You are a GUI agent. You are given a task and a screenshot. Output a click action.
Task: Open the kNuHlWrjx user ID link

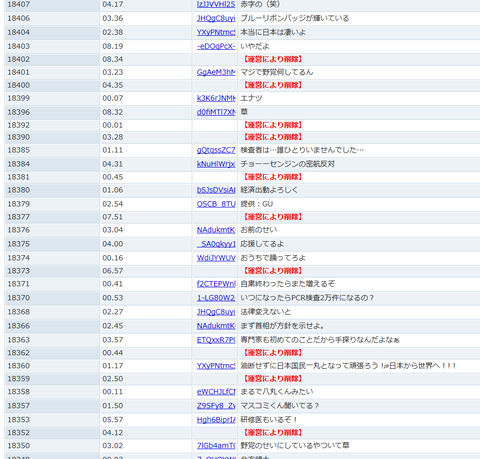coord(216,164)
